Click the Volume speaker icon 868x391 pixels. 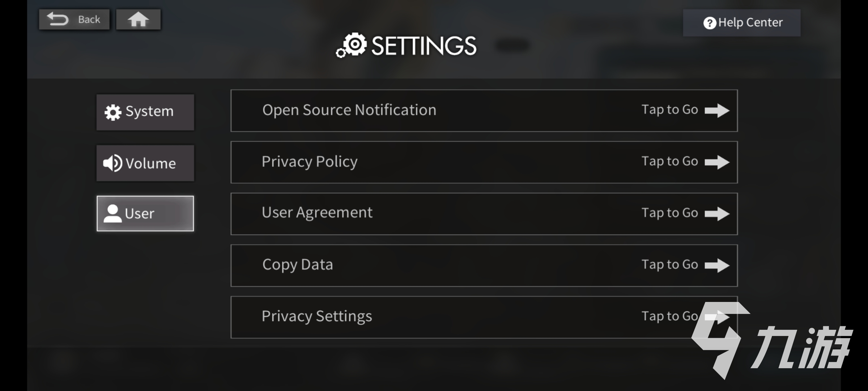(112, 163)
